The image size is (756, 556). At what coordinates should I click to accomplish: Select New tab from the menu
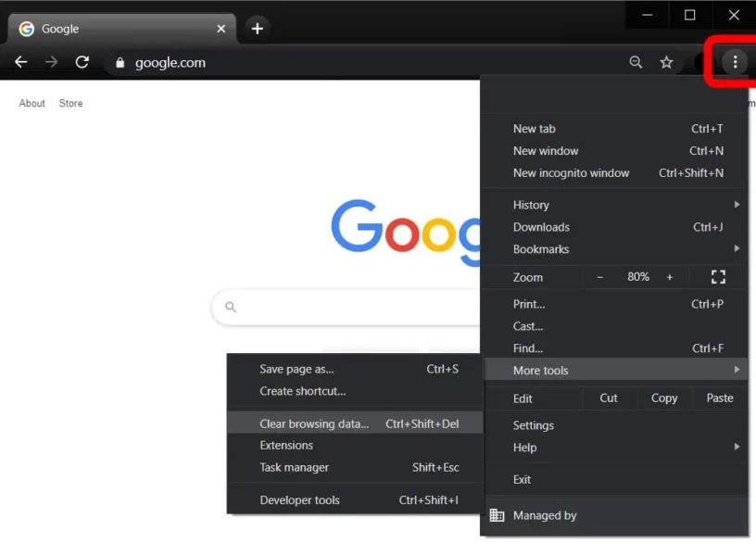click(x=615, y=129)
